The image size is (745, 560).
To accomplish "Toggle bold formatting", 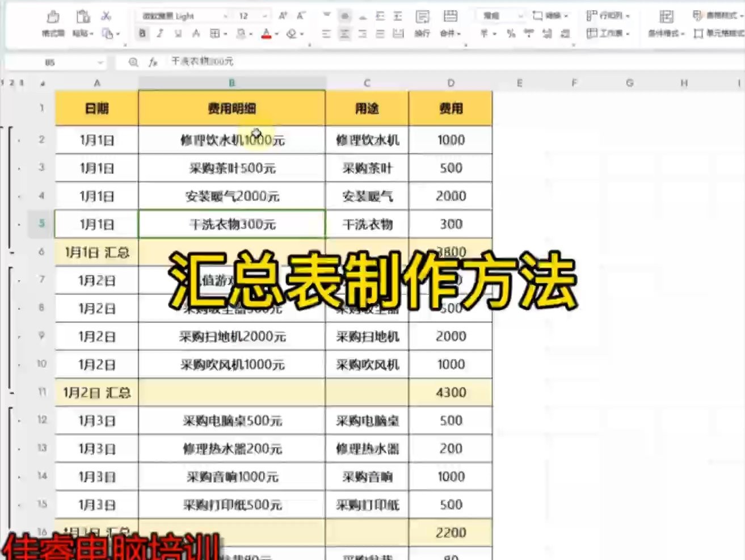I will (142, 34).
